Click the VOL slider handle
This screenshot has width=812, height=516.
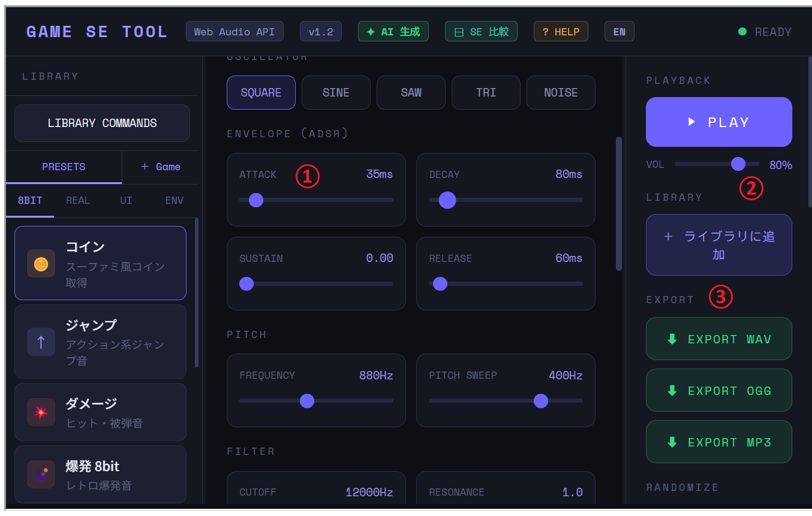(738, 164)
